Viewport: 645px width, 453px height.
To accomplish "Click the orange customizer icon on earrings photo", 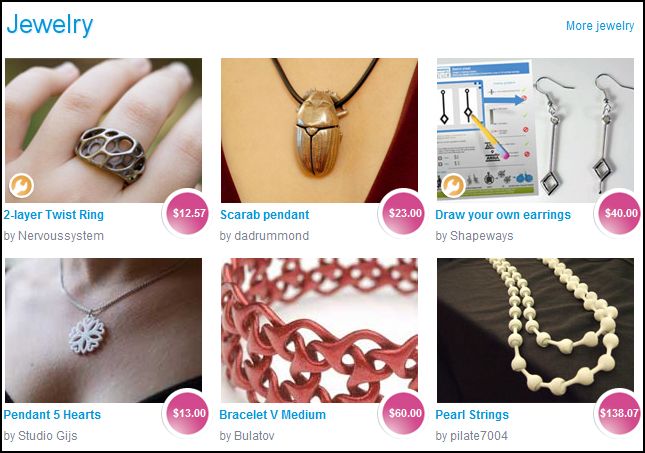I will pos(453,186).
